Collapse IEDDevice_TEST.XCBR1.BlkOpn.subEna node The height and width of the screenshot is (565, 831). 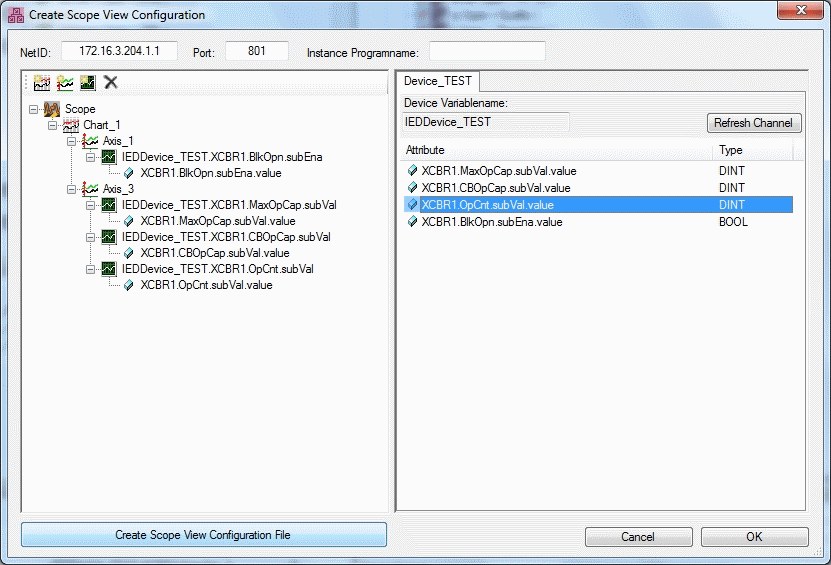(x=91, y=157)
